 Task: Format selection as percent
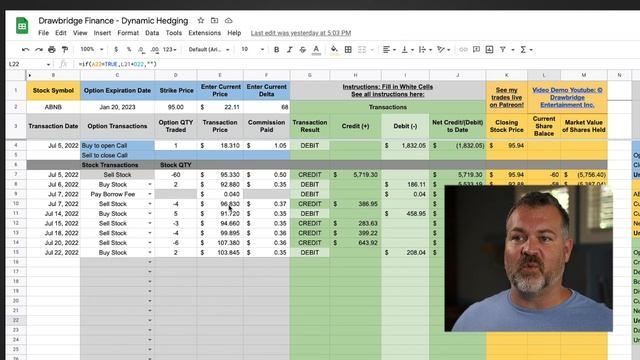coord(129,49)
